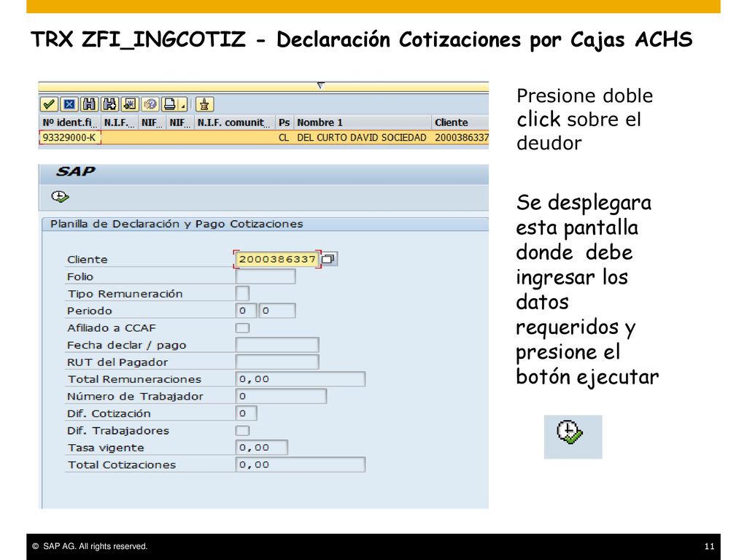Click the new selection icon in toolbar

click(x=130, y=104)
